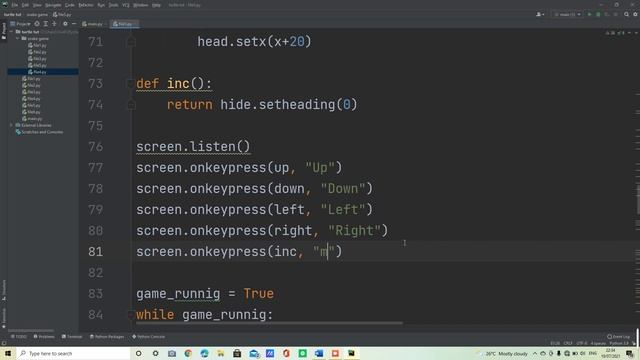Click the editor horizontal scrollbar
The width and height of the screenshot is (640, 360).
point(269,323)
